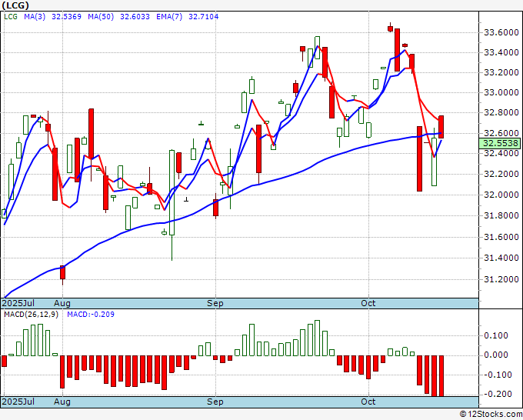Click 2025Jul on the price chart axis
The width and height of the screenshot is (523, 420).
(x=18, y=303)
